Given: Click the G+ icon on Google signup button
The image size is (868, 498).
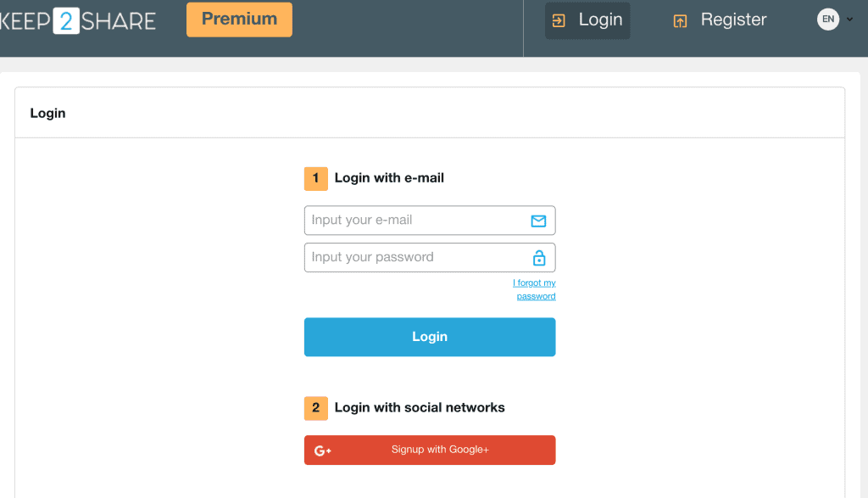Looking at the screenshot, I should coord(321,450).
